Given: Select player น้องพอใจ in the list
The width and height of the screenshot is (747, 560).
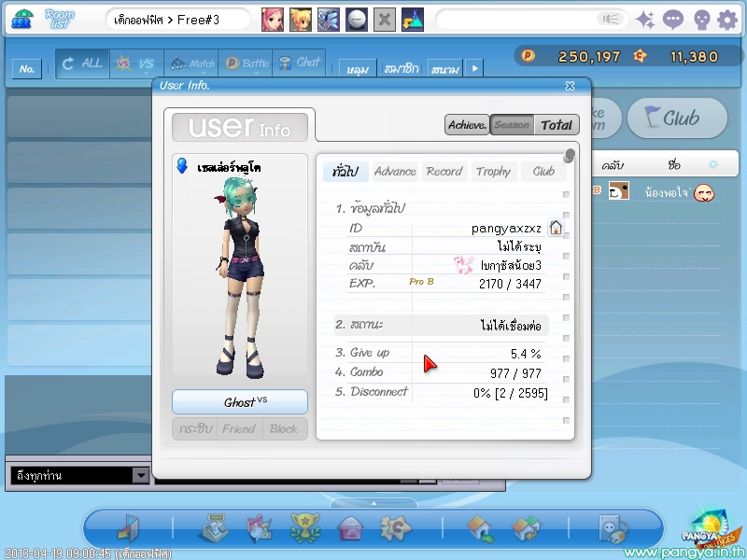Looking at the screenshot, I should (665, 192).
